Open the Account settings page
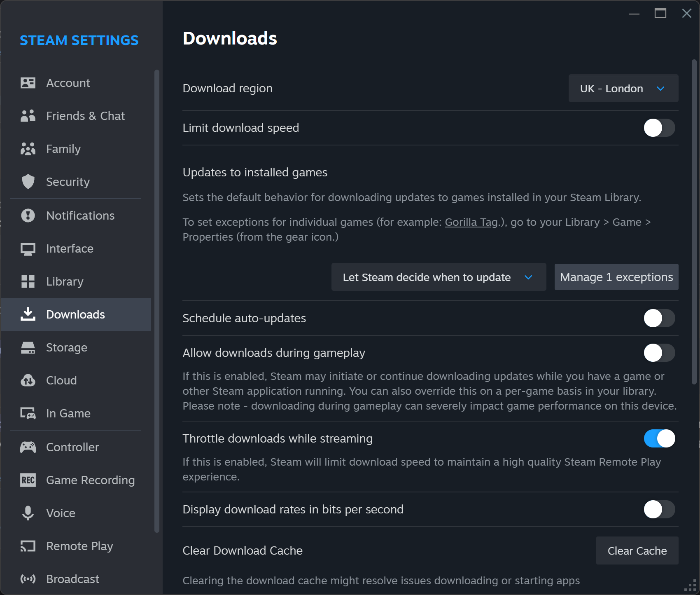 [x=76, y=83]
